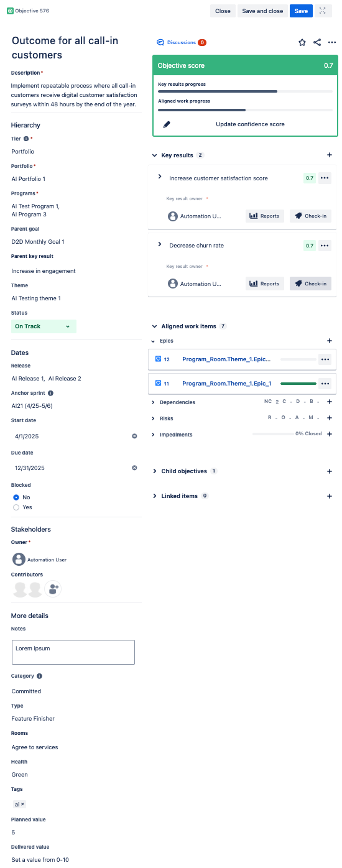Select No for Blocked
The image size is (342, 868).
point(16,497)
